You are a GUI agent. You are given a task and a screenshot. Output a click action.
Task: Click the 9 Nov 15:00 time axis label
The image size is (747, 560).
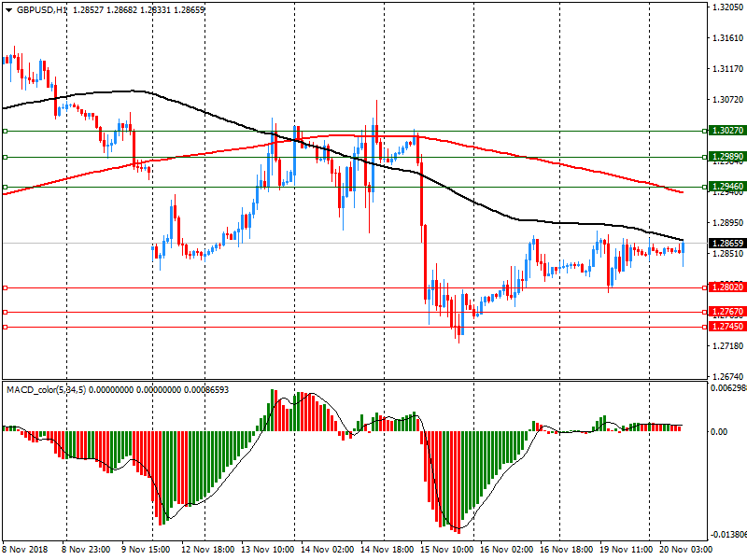[x=146, y=550]
